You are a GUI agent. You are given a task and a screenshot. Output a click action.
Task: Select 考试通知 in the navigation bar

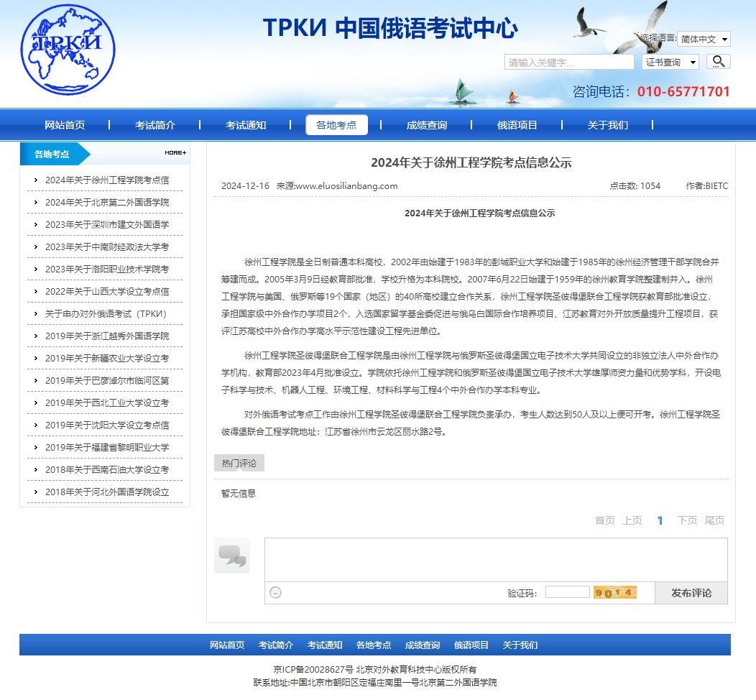(x=246, y=125)
